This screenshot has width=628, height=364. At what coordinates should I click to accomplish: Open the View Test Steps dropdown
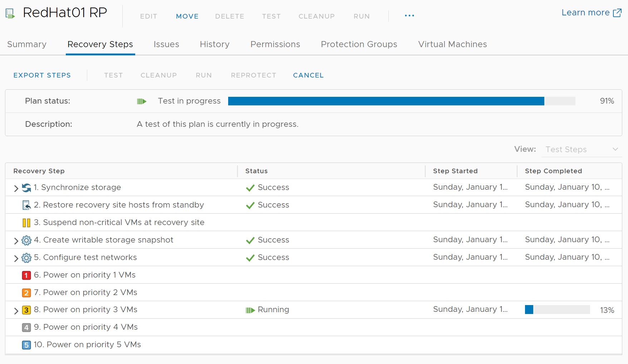coord(582,149)
